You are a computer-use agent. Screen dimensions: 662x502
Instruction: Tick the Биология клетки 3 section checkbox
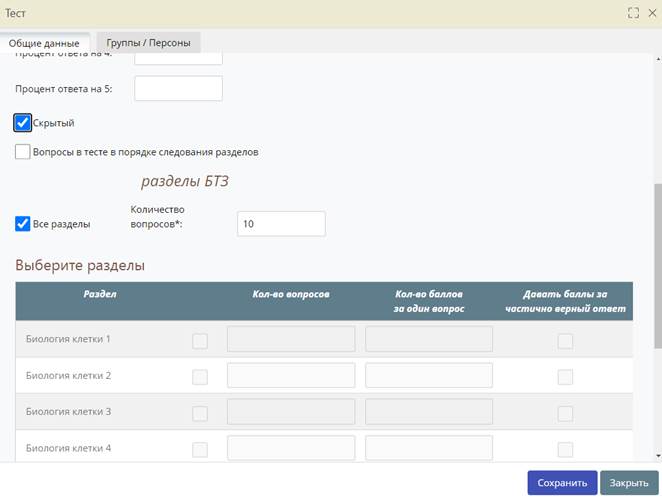[200, 413]
